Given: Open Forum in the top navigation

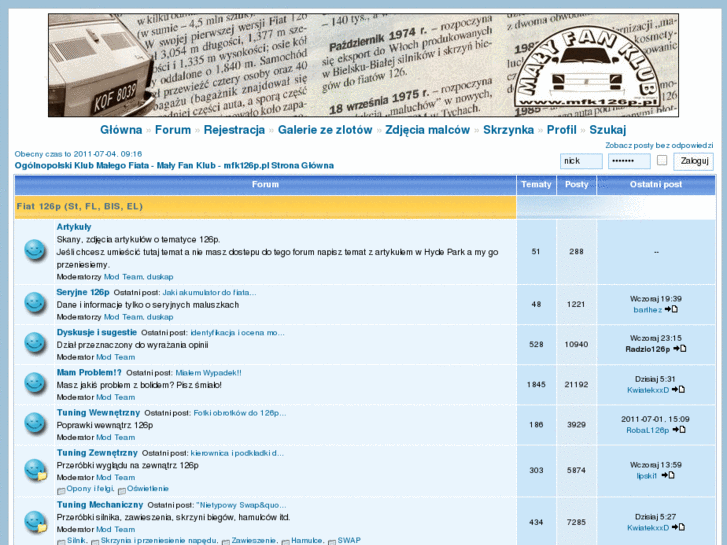Looking at the screenshot, I should pos(173,130).
